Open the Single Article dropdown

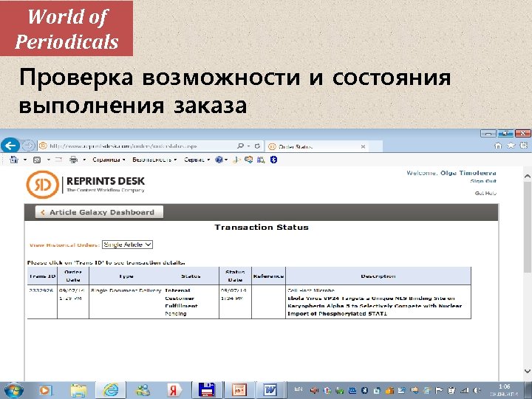coord(127,245)
